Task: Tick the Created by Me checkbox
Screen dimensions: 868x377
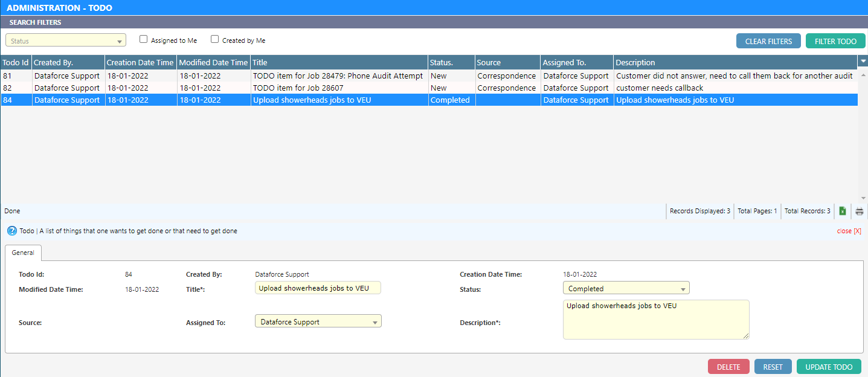Action: pyautogui.click(x=214, y=40)
